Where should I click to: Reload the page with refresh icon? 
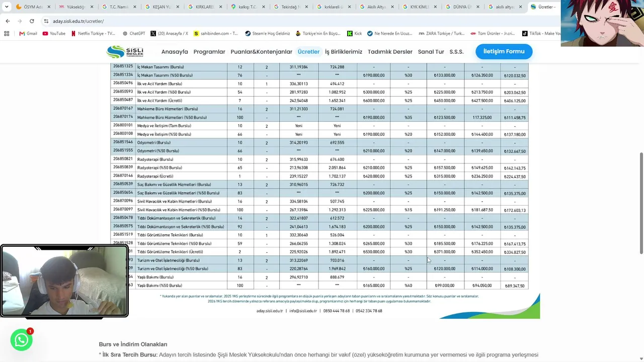[32, 21]
